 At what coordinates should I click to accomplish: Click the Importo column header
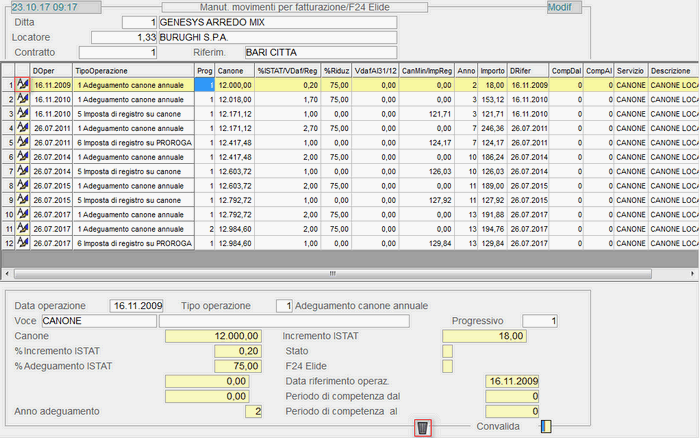point(492,71)
